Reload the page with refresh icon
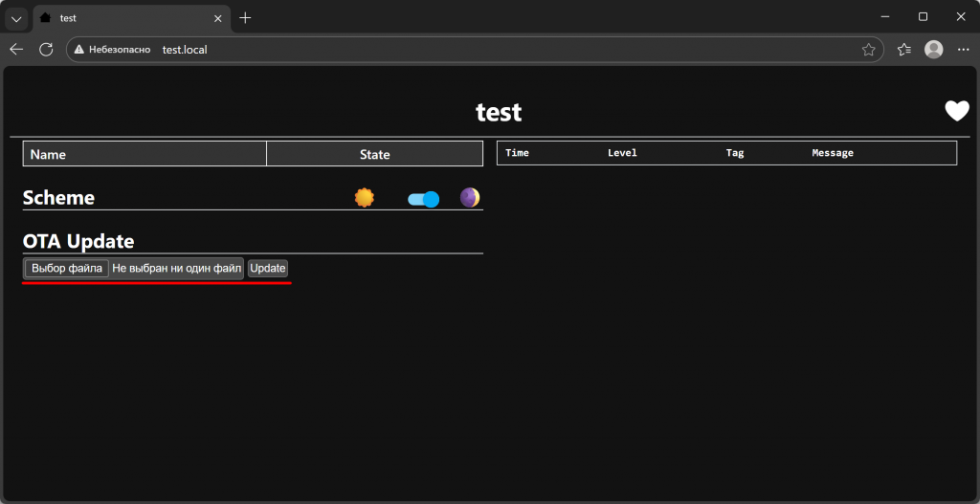 point(46,50)
